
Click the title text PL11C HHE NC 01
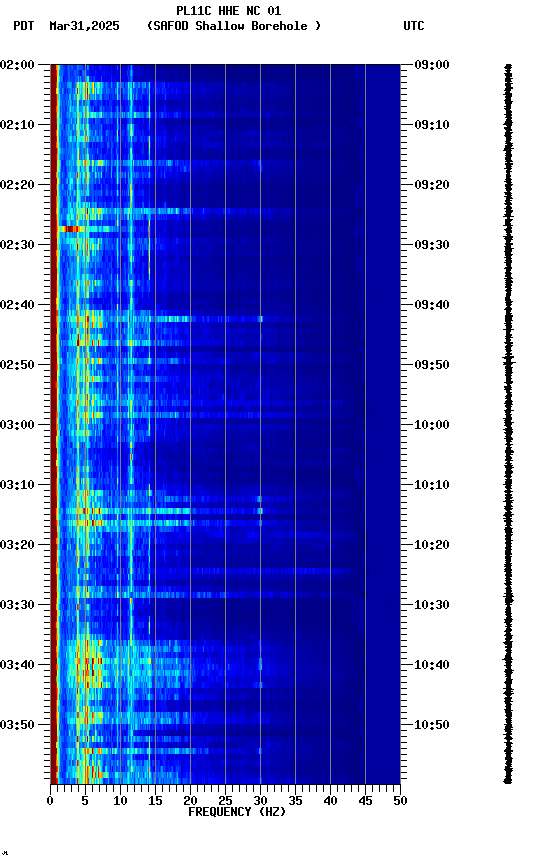click(x=229, y=11)
